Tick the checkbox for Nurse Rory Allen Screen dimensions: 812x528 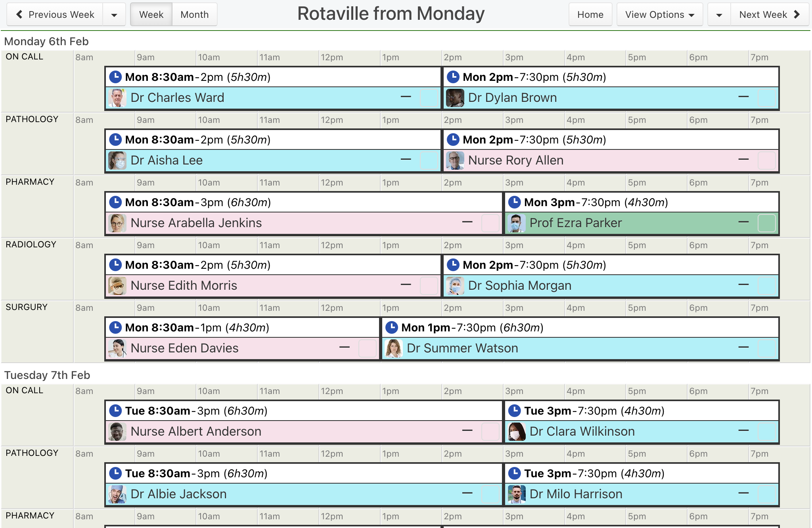coord(766,161)
